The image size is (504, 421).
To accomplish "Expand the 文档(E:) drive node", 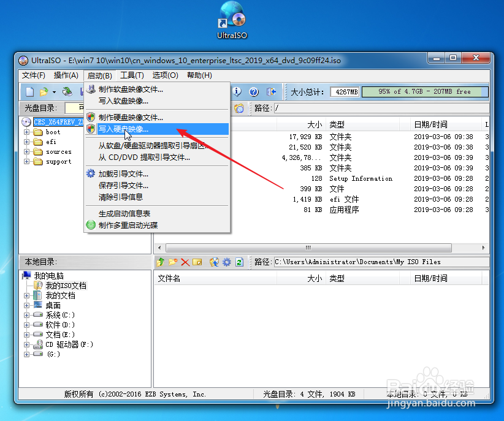I will (x=27, y=335).
